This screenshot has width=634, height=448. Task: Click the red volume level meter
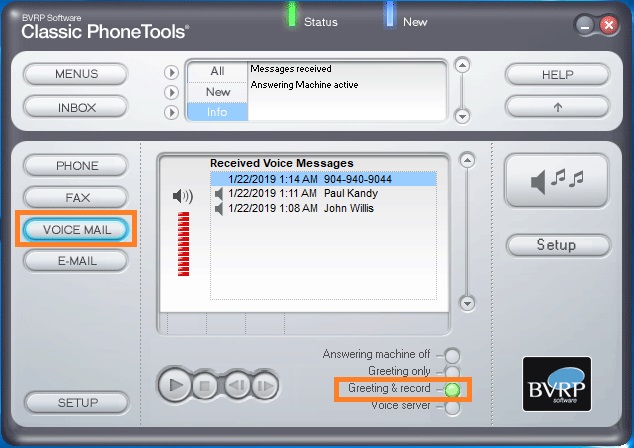coord(183,244)
